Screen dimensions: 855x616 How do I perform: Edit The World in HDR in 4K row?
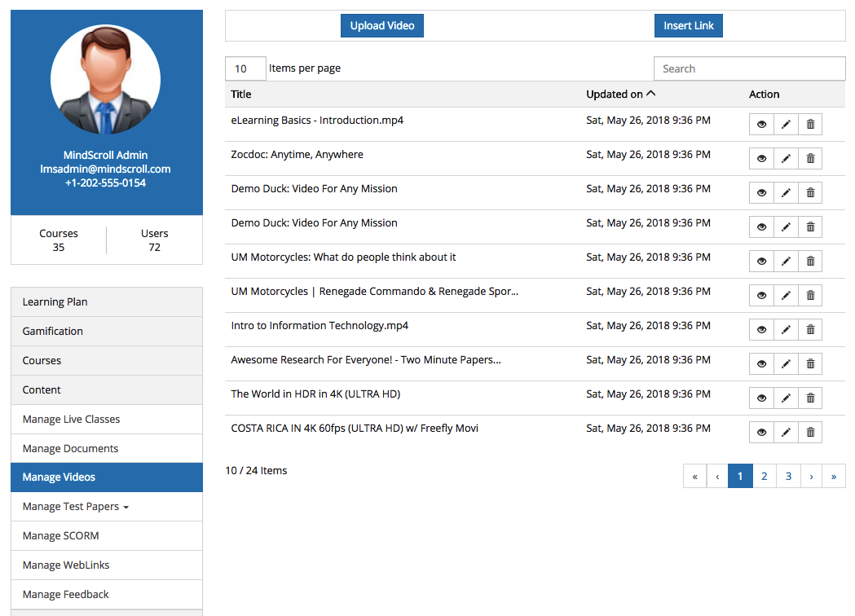(786, 398)
